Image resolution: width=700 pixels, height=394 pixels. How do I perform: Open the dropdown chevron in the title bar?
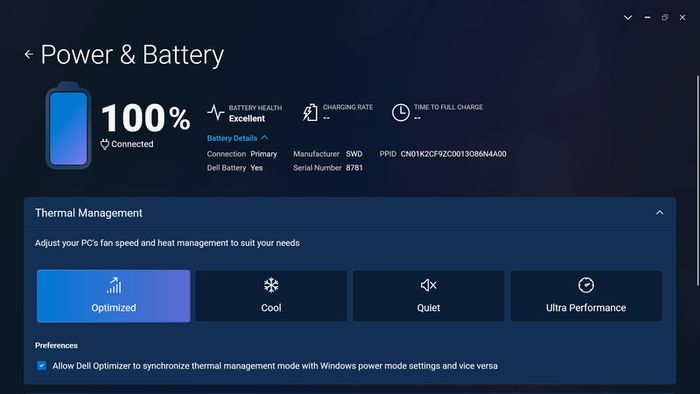pos(628,17)
